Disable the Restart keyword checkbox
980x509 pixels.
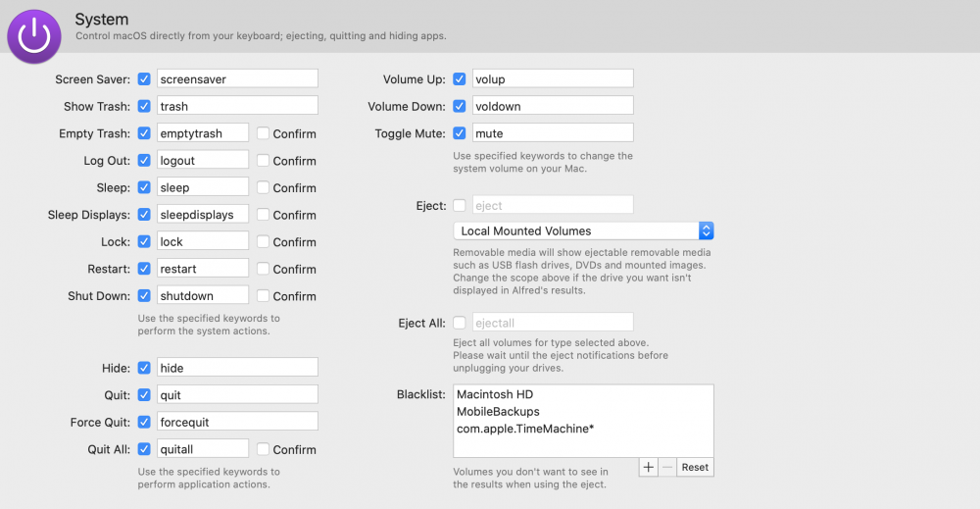(144, 268)
